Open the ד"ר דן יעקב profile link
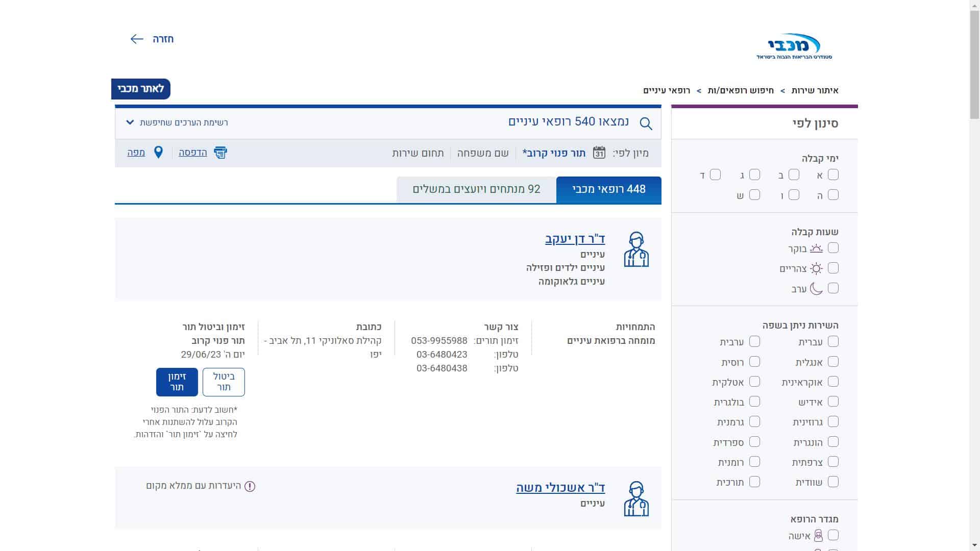This screenshot has width=980, height=551. click(575, 239)
